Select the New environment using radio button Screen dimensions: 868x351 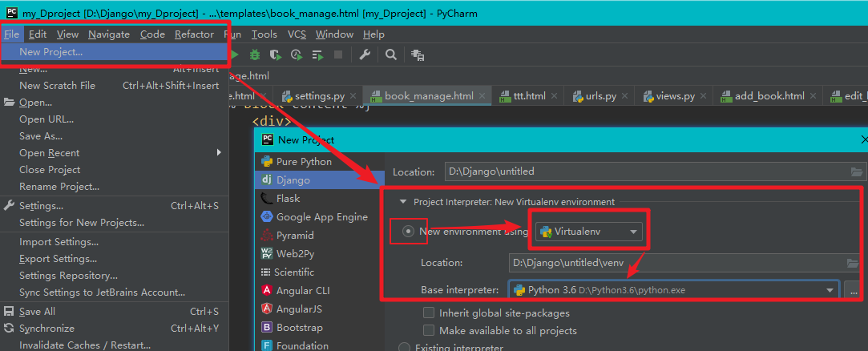point(408,232)
